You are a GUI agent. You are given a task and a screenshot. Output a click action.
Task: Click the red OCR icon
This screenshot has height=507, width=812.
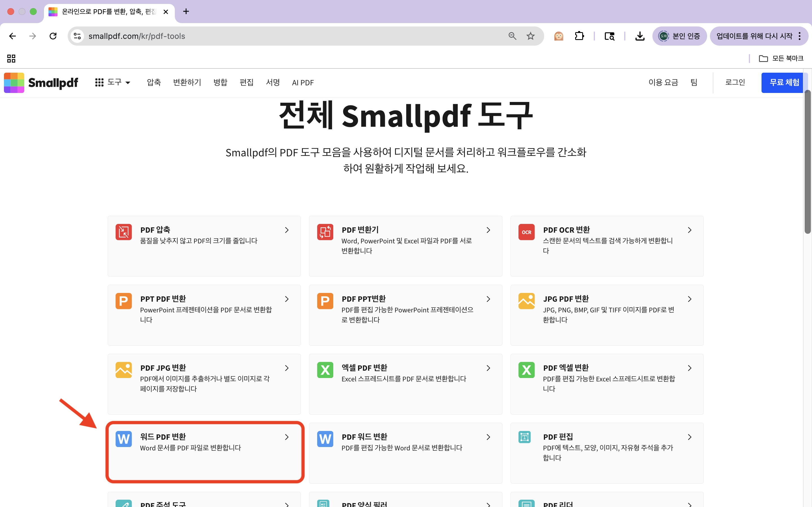pos(526,232)
